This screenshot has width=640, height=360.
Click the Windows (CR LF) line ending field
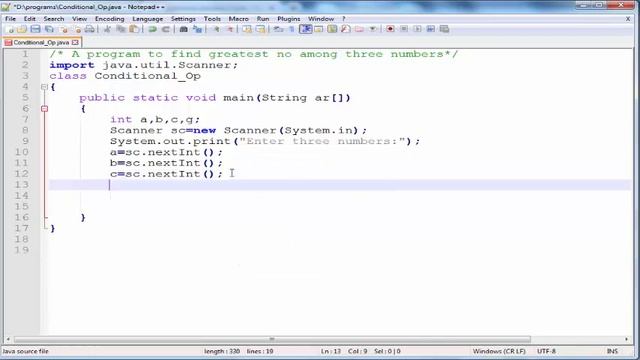click(499, 351)
